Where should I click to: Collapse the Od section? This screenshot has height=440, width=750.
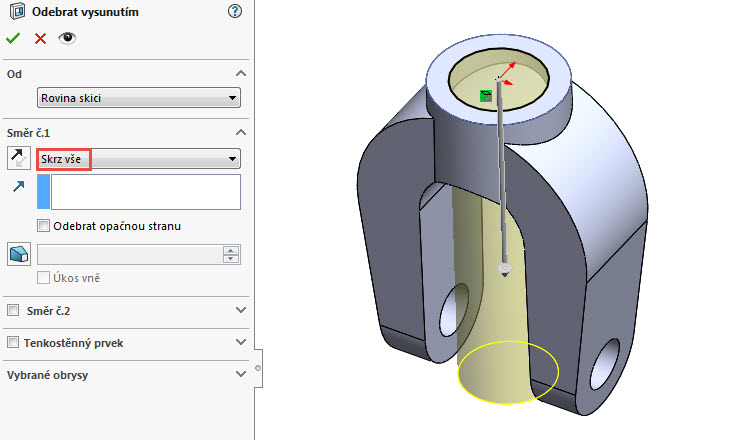[241, 74]
